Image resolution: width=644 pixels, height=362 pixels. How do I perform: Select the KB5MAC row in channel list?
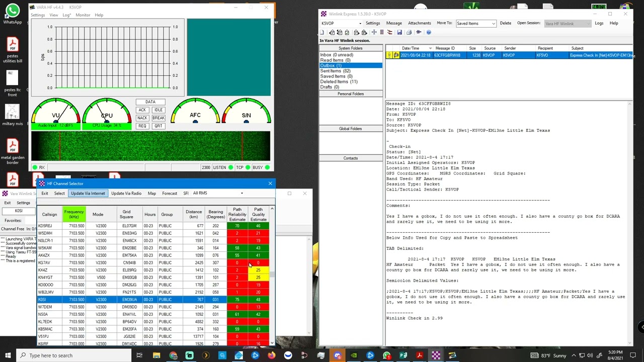[153, 329]
